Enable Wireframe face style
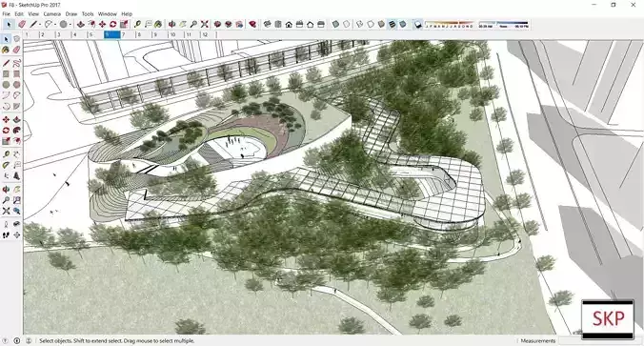This screenshot has width=644, height=346. click(x=360, y=25)
